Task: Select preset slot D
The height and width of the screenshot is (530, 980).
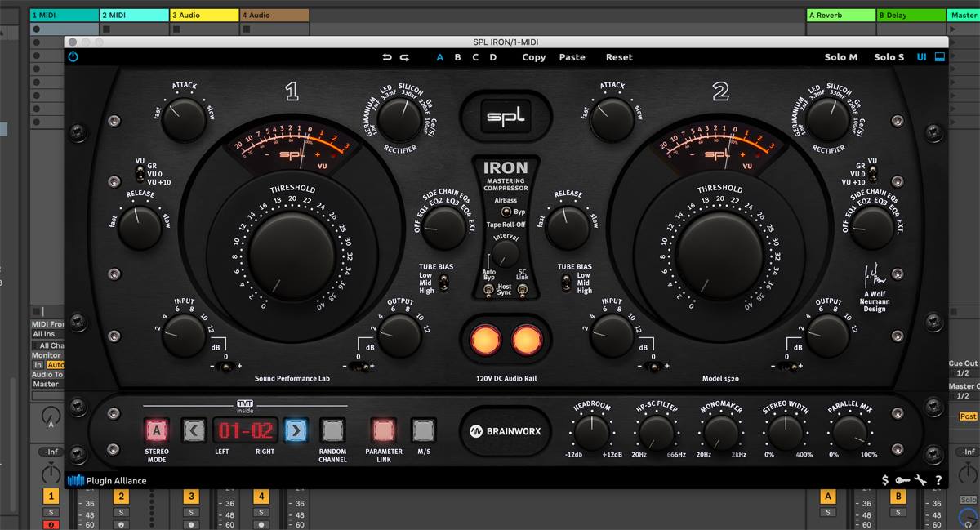Action: coord(492,57)
